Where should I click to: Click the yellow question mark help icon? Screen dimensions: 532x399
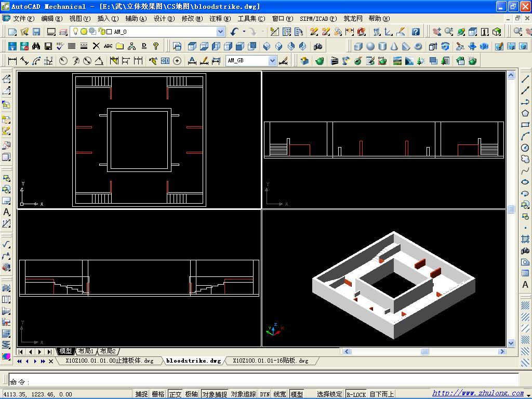pyautogui.click(x=156, y=46)
